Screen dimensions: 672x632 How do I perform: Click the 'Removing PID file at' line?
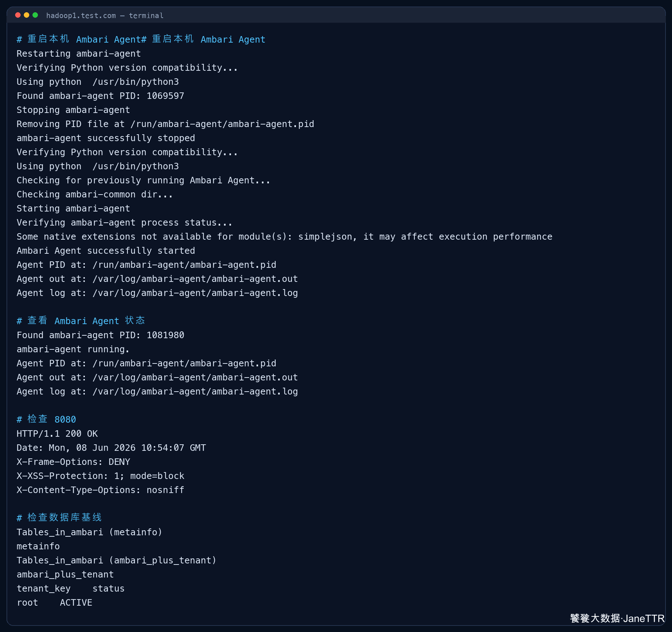[x=165, y=124]
